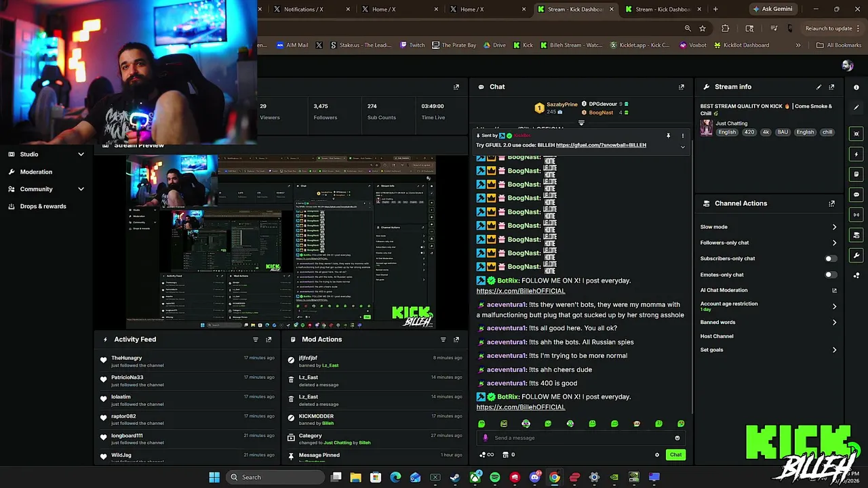Click the wrench sidebar widget icon
Viewport: 868px width, 488px height.
[x=856, y=256]
